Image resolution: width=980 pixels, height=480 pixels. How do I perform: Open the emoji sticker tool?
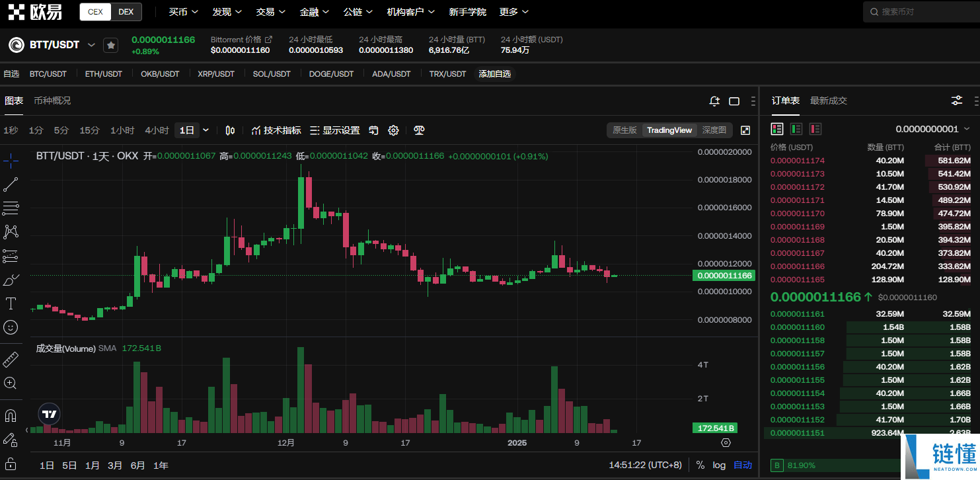tap(11, 327)
